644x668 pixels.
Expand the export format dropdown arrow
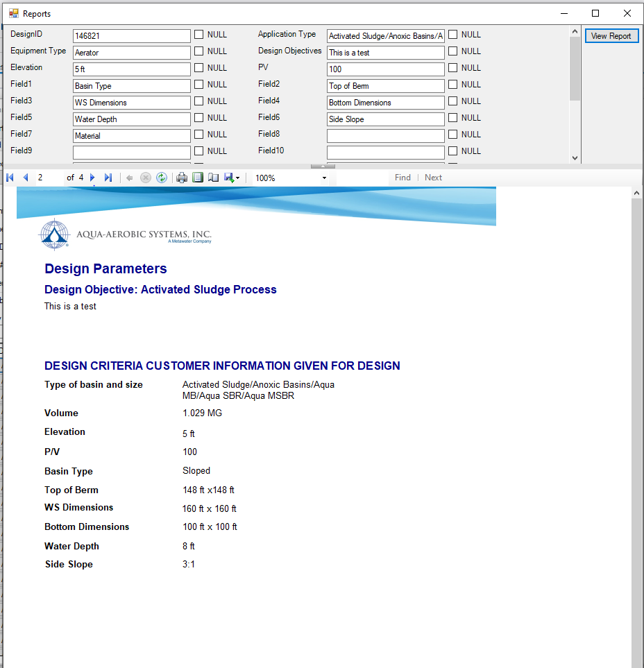(x=239, y=178)
